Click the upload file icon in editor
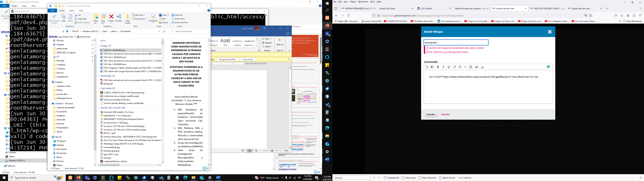The width and height of the screenshot is (644, 181). (482, 67)
